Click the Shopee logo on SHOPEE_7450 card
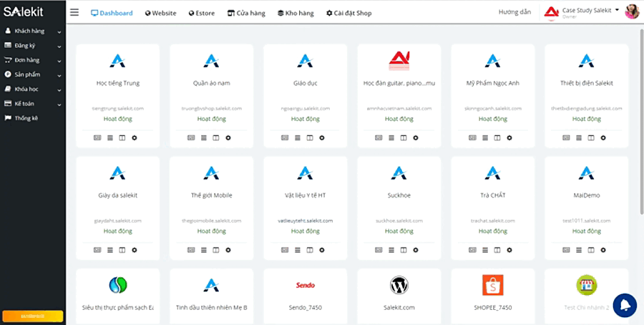The image size is (644, 325). (x=493, y=285)
